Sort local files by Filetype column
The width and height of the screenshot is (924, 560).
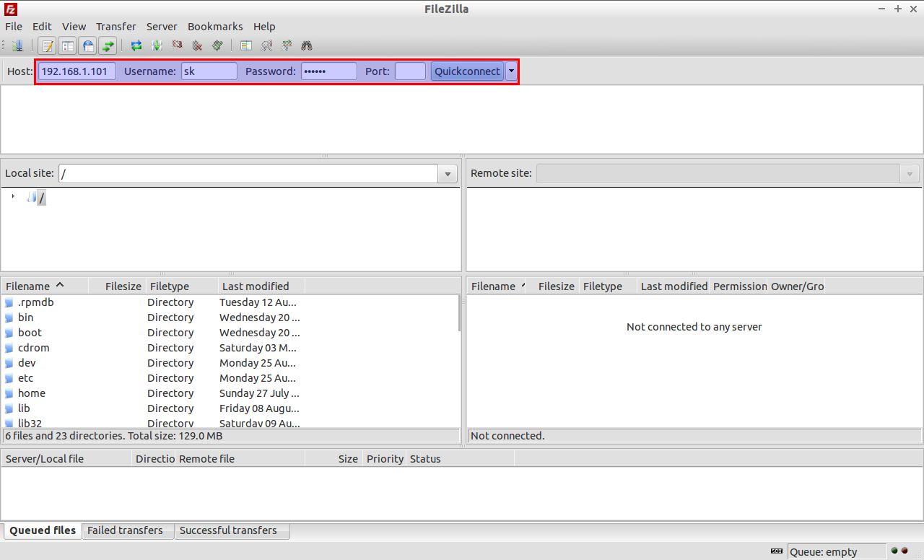pyautogui.click(x=182, y=286)
